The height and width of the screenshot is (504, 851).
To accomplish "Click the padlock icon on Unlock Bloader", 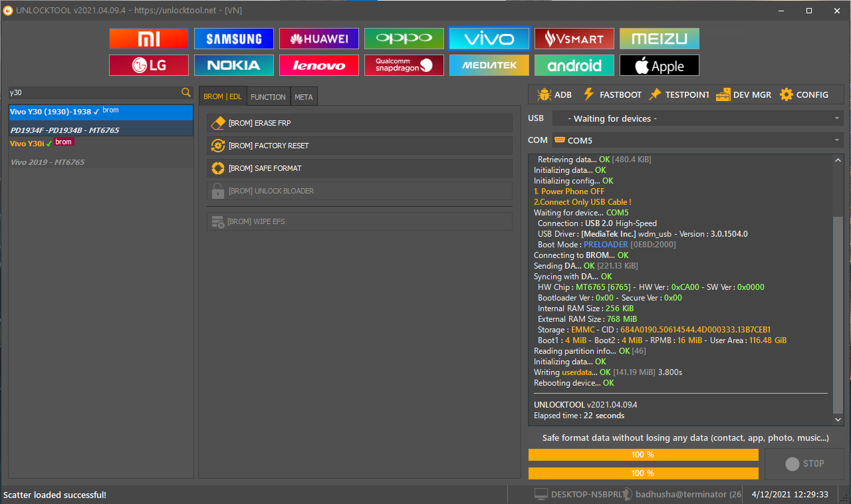I will (x=218, y=191).
